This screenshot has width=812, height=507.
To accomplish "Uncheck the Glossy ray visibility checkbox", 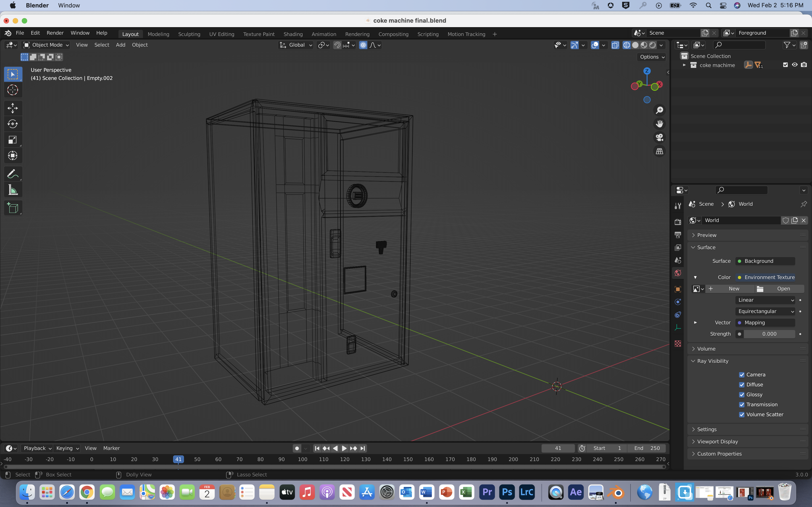I will coord(742,395).
